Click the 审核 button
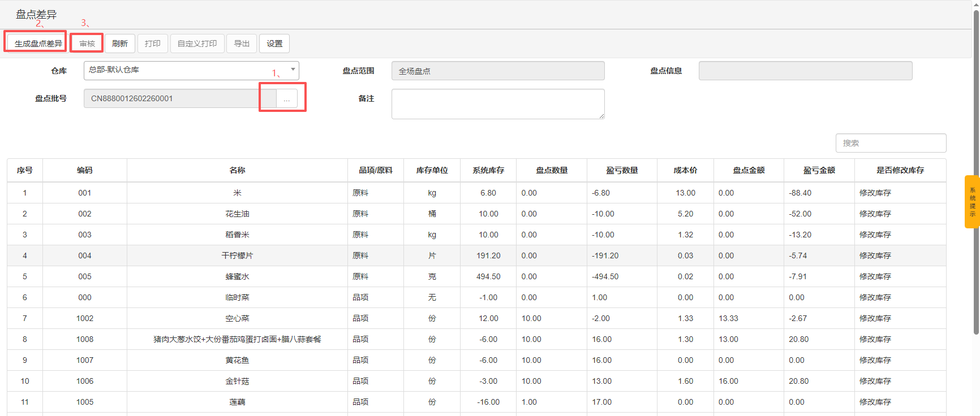Screen dimensions: 980x416 click(x=87, y=44)
